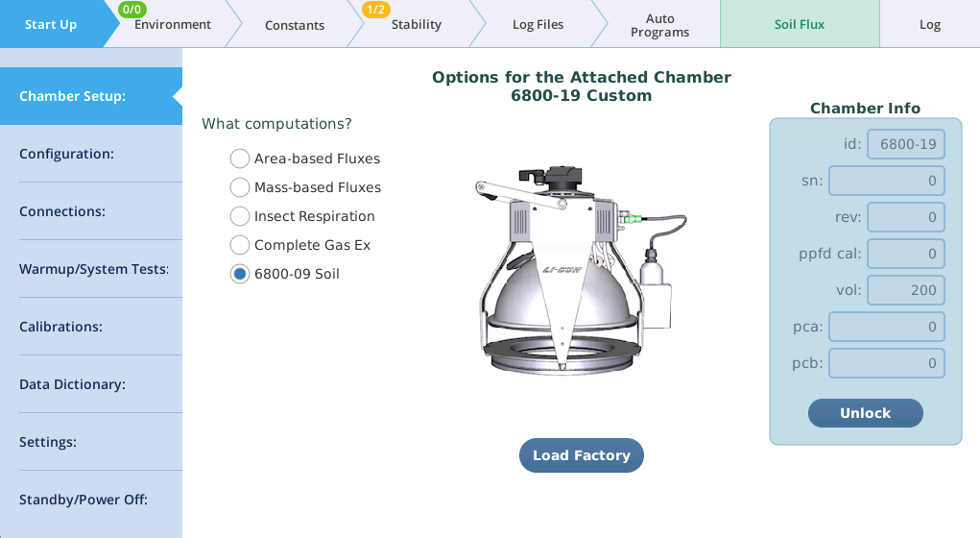This screenshot has width=980, height=538.
Task: Select Area-based Fluxes radio button
Action: point(240,159)
